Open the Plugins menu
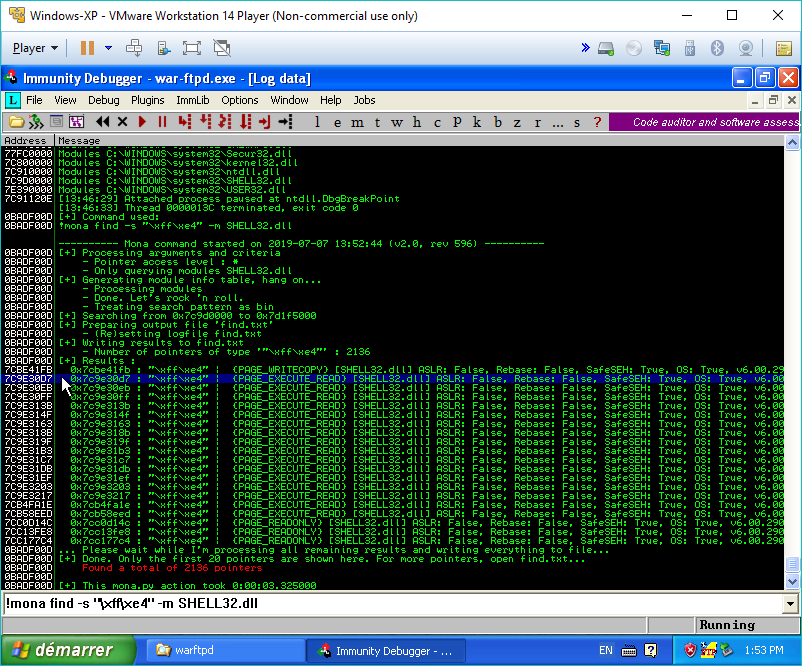 tap(148, 100)
